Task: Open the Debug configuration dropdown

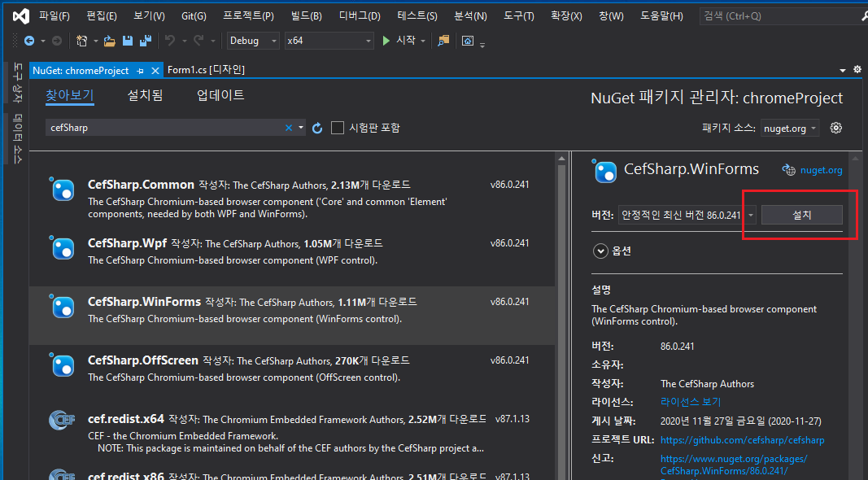Action: 253,41
